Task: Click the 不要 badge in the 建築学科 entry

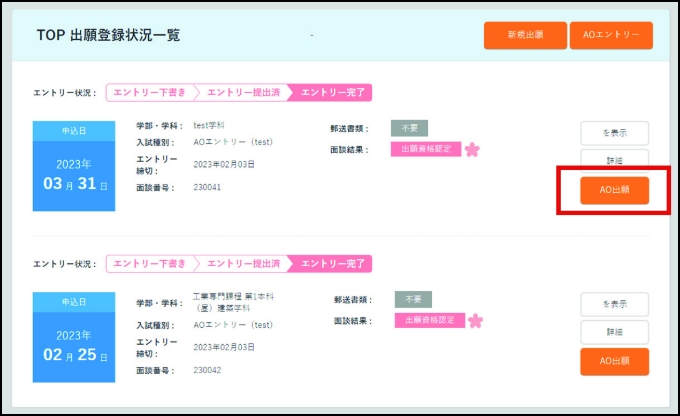Action: (412, 299)
